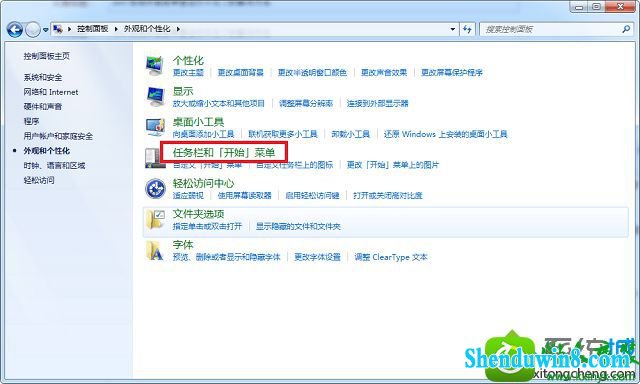
Task: Select 硬件和声音 in the sidebar
Action: coord(43,107)
